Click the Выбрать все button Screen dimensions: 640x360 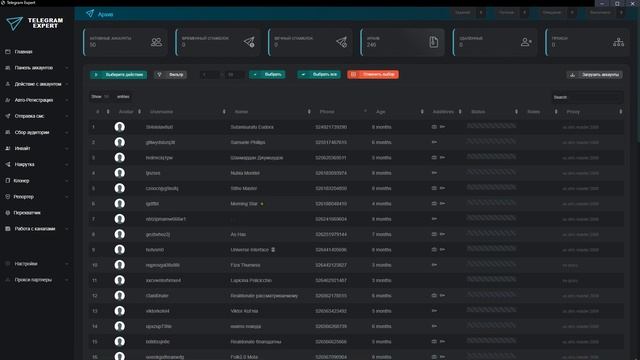pyautogui.click(x=319, y=75)
